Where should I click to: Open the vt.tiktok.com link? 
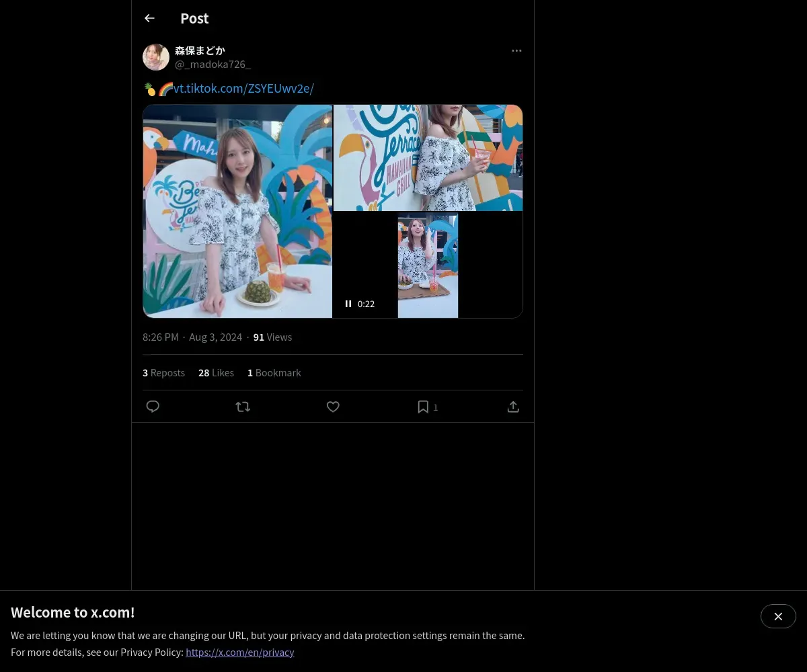click(x=243, y=88)
